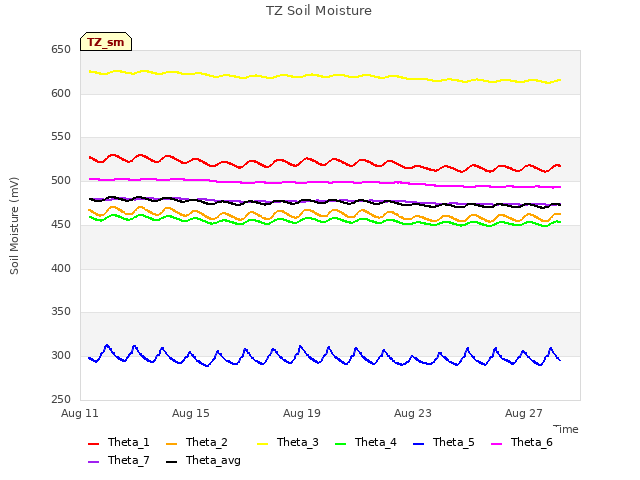Click the purple Theta_7 legend color marker
This screenshot has height=480, width=640.
(x=93, y=462)
